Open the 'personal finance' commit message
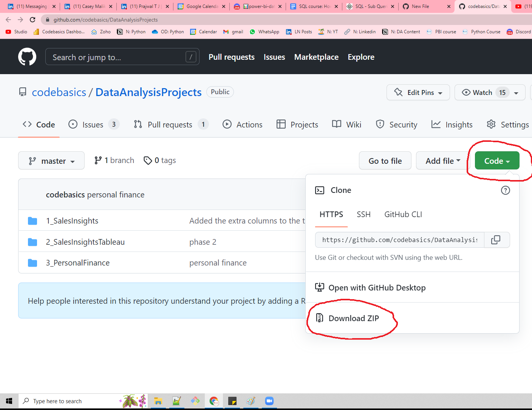The image size is (532, 410). (x=218, y=263)
